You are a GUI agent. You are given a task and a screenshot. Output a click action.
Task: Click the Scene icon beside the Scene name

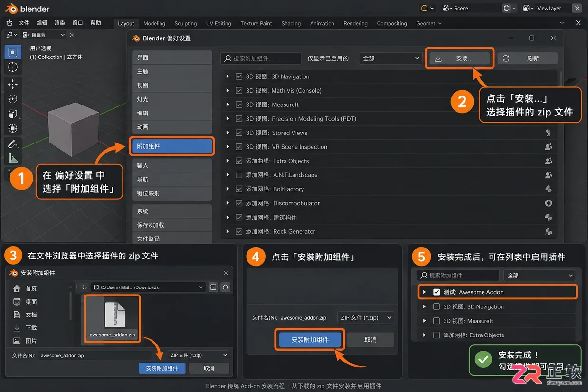(x=446, y=8)
